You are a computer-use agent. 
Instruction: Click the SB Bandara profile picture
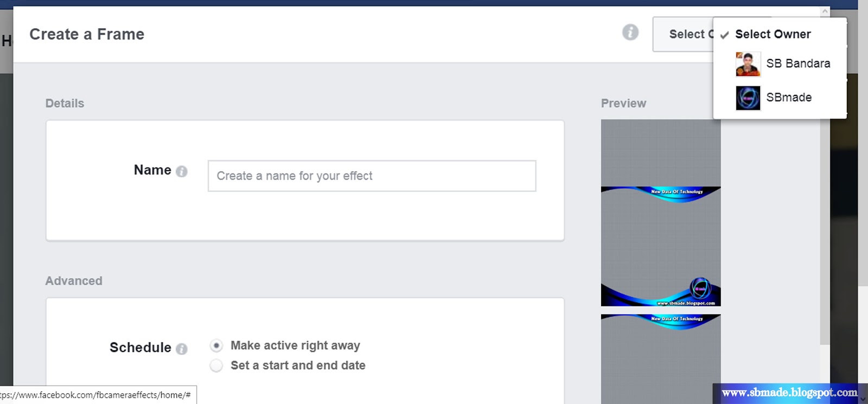748,63
